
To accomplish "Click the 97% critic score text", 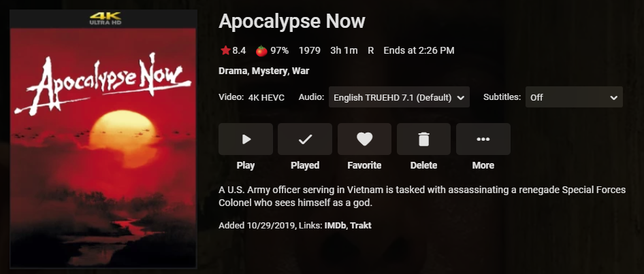I will [280, 50].
